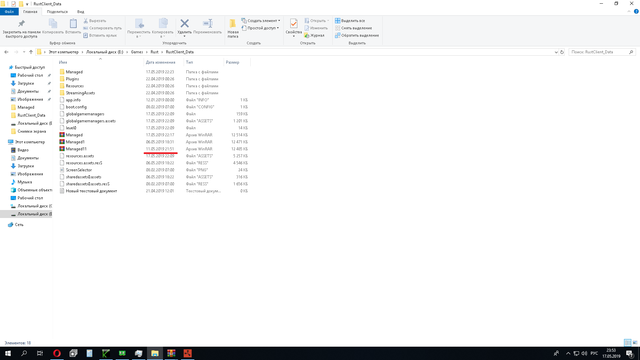Screen dimensions: 640x360
Task: Open the Свойства dropdown arrow
Action: pyautogui.click(x=293, y=36)
